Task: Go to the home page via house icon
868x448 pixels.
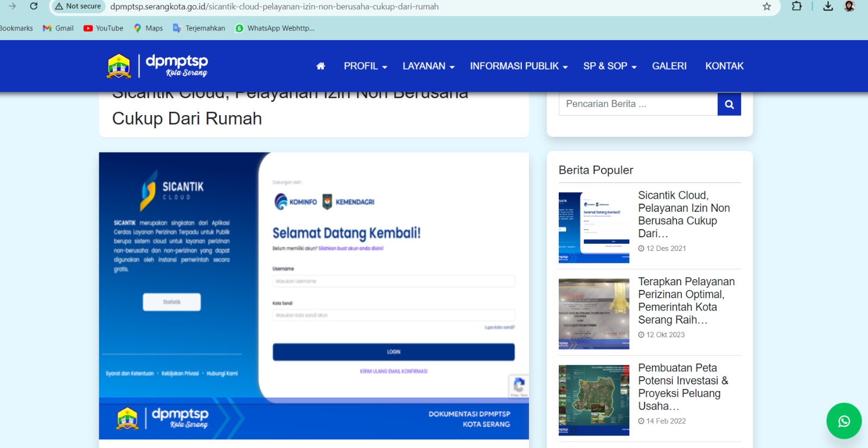Action: point(321,66)
